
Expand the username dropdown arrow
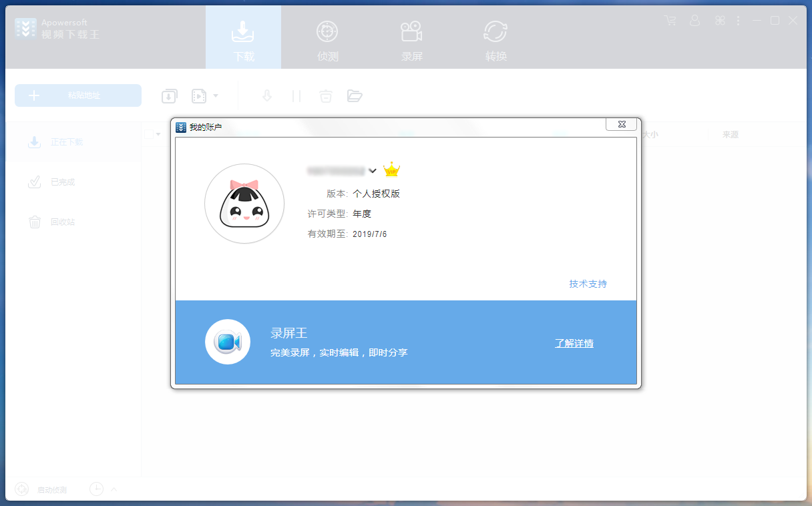(x=373, y=171)
